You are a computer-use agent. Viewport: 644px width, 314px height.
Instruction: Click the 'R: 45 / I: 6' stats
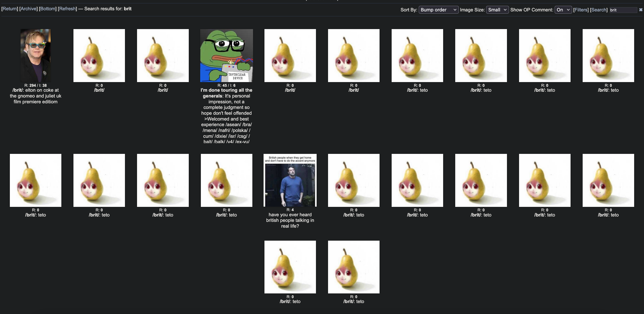point(227,85)
